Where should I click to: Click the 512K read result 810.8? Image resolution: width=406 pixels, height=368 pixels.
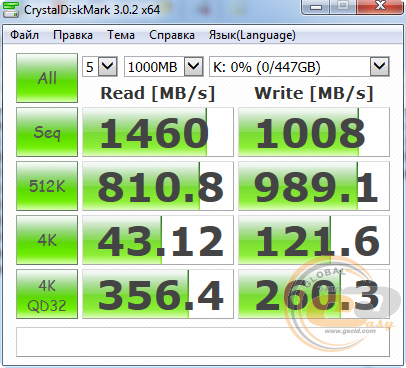pyautogui.click(x=158, y=186)
